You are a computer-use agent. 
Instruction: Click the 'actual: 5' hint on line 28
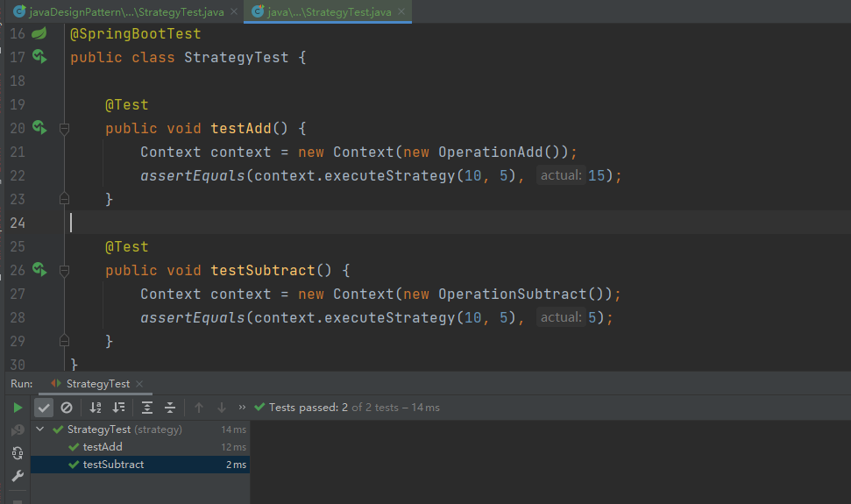coord(568,317)
